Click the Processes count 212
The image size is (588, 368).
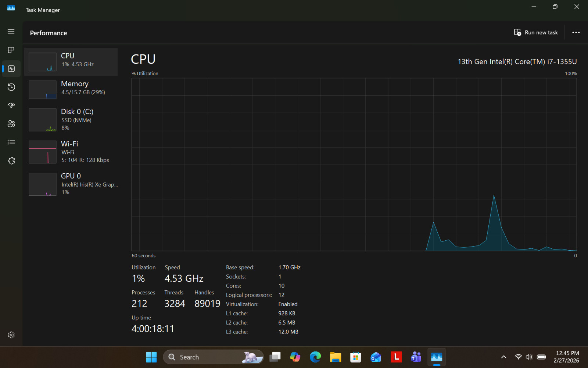(139, 304)
